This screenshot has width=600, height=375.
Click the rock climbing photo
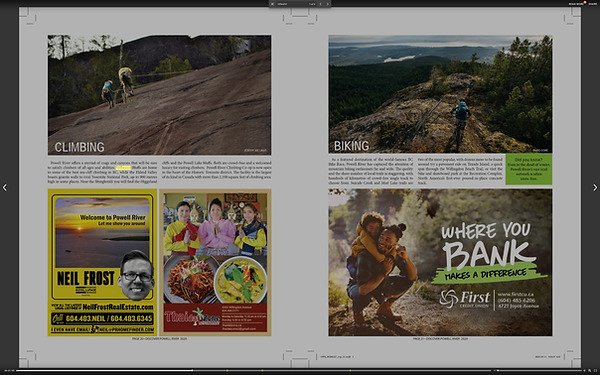point(160,95)
